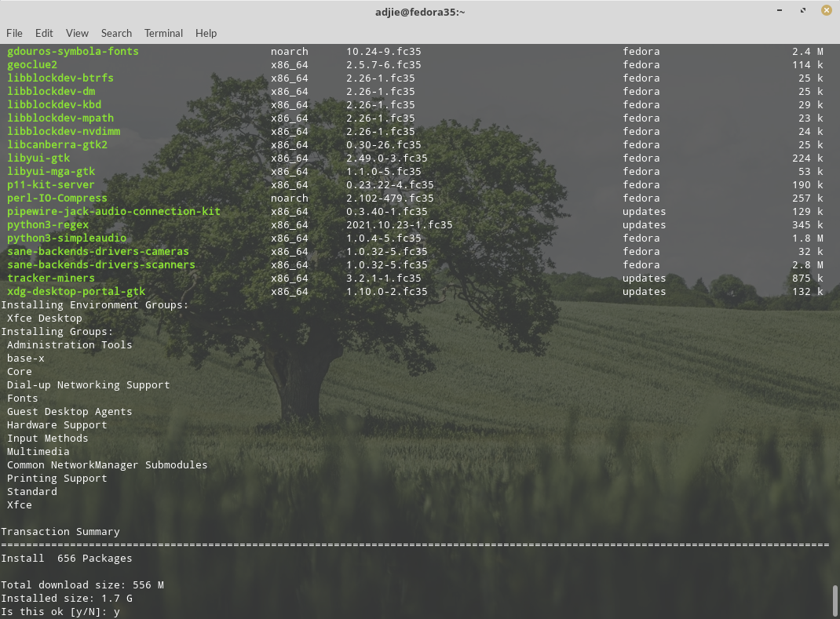840x619 pixels.
Task: Click package name sane-backends-drivers-cameras
Action: point(98,252)
